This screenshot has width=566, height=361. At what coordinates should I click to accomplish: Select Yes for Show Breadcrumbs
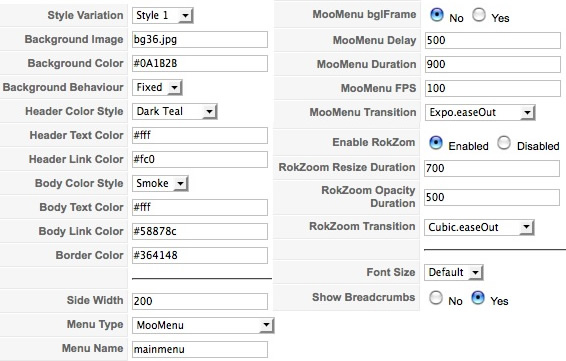point(478,298)
